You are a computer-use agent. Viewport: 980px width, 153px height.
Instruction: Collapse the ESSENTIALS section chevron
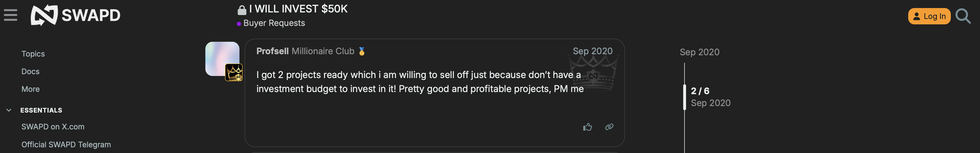coord(9,110)
